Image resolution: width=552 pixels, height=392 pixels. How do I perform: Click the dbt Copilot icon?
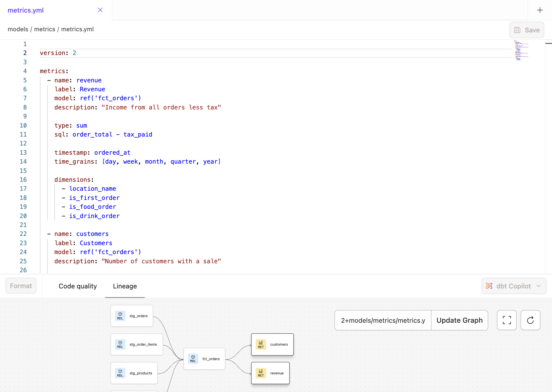pyautogui.click(x=489, y=286)
